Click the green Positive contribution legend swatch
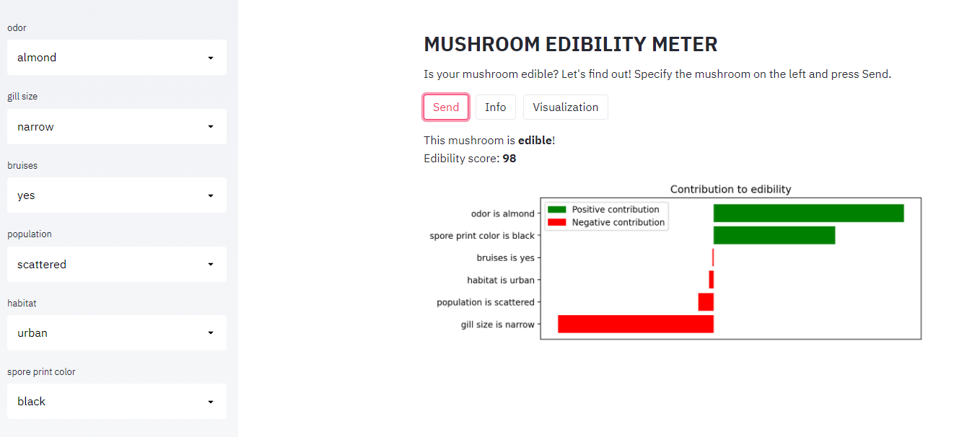 [x=557, y=210]
